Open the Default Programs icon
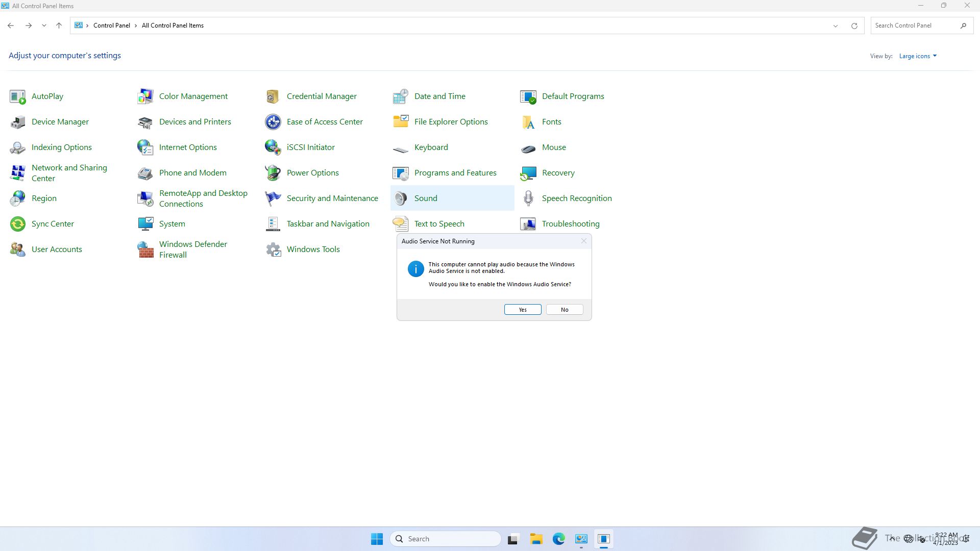This screenshot has width=980, height=551. pyautogui.click(x=528, y=96)
